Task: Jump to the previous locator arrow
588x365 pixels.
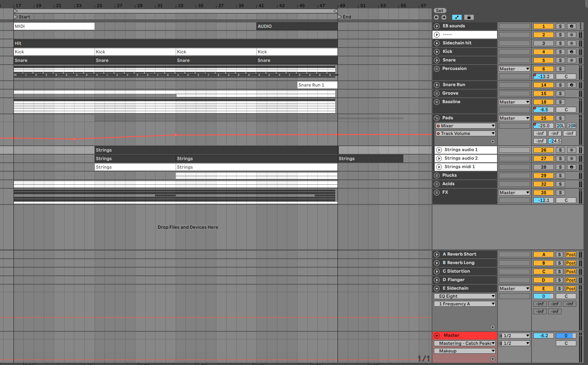Action: [437, 17]
